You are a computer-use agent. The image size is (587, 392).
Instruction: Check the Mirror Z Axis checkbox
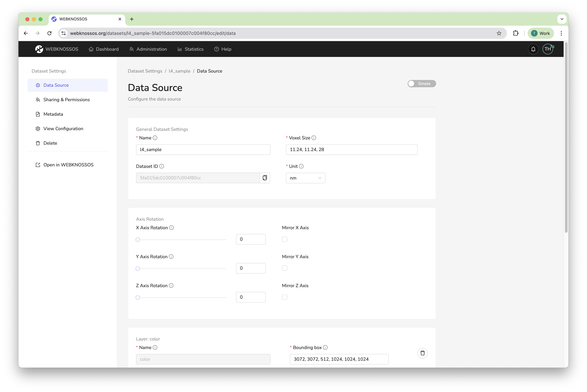pos(284,297)
